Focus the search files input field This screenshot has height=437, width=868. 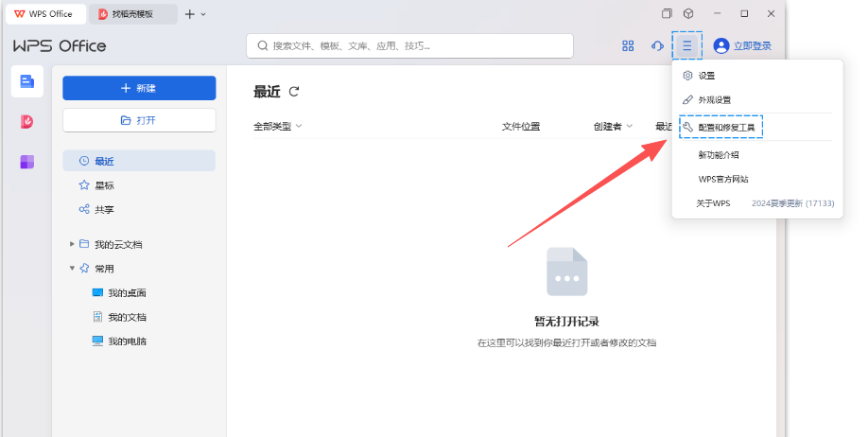[409, 46]
